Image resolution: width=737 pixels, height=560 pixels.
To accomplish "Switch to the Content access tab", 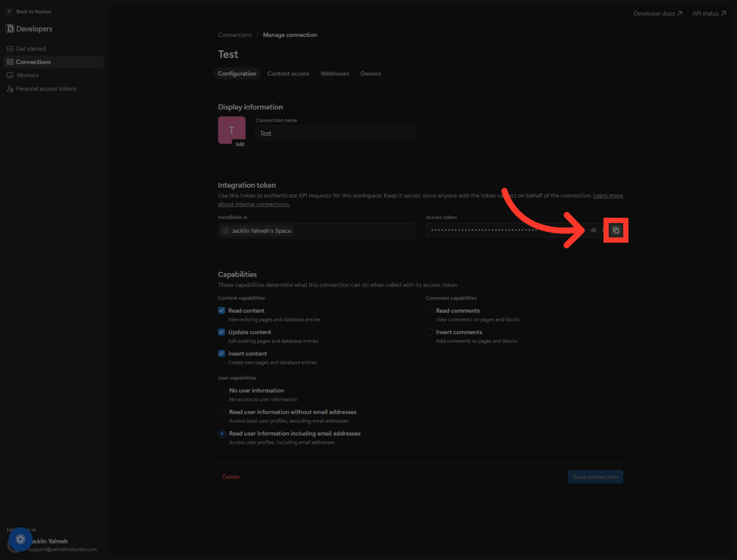I will tap(288, 74).
